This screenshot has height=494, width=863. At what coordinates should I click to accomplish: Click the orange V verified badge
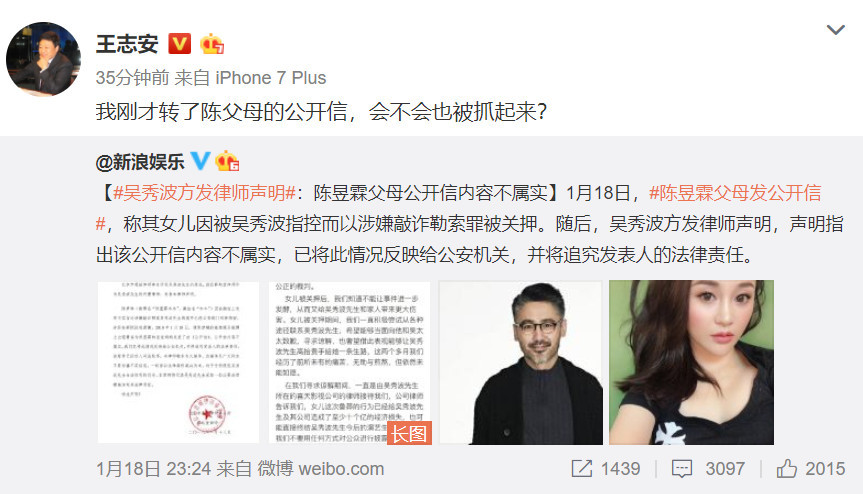coord(179,43)
